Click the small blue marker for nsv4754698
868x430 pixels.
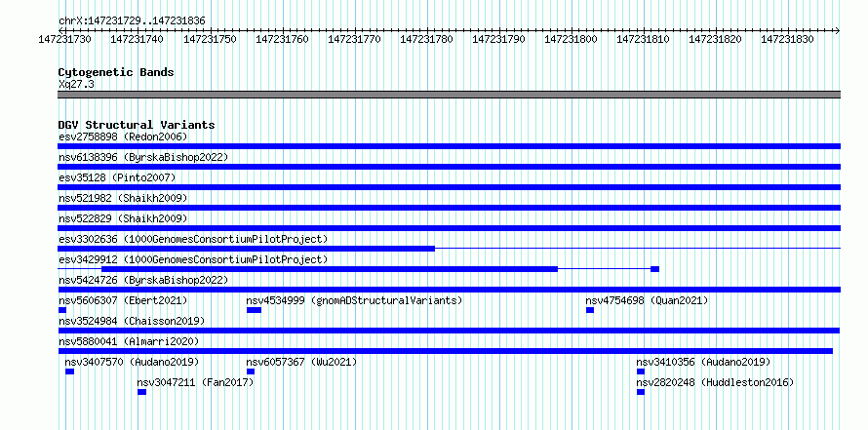pos(590,310)
